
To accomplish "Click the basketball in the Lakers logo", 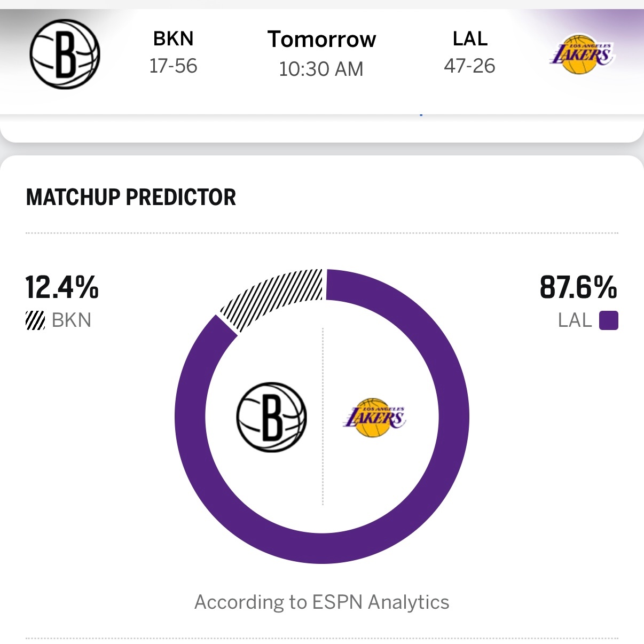I will (x=579, y=53).
